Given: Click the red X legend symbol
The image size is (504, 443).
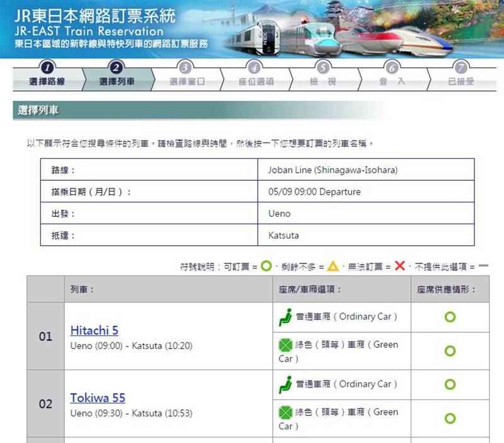Looking at the screenshot, I should point(399,266).
